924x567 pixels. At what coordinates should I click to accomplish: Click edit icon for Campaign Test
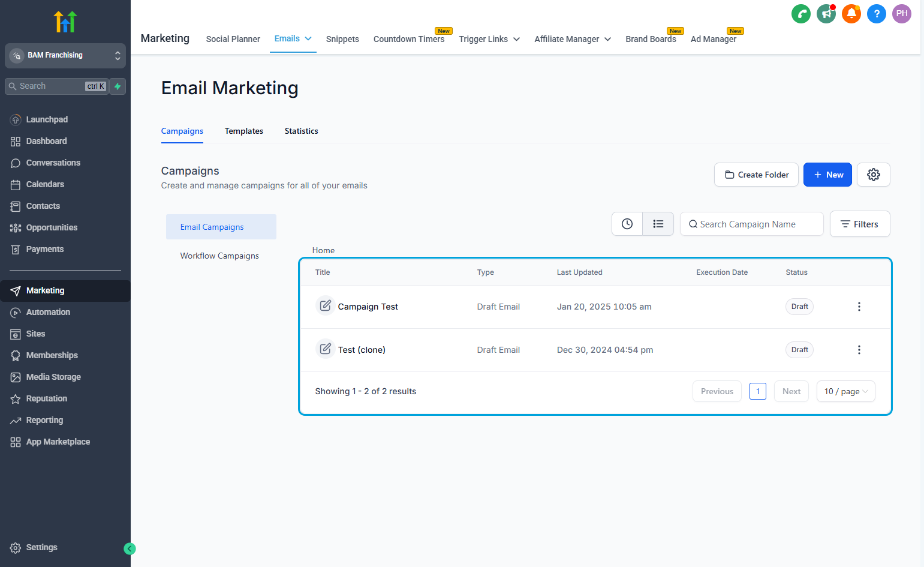325,306
